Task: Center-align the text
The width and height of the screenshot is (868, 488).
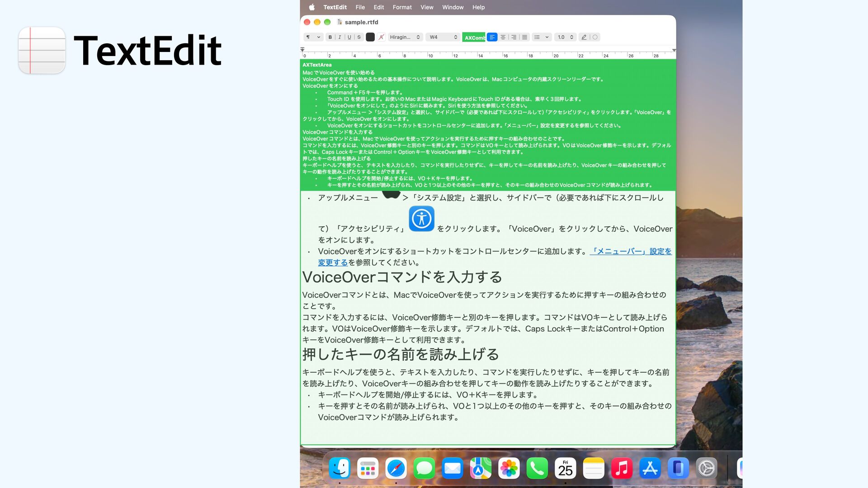Action: pyautogui.click(x=503, y=38)
